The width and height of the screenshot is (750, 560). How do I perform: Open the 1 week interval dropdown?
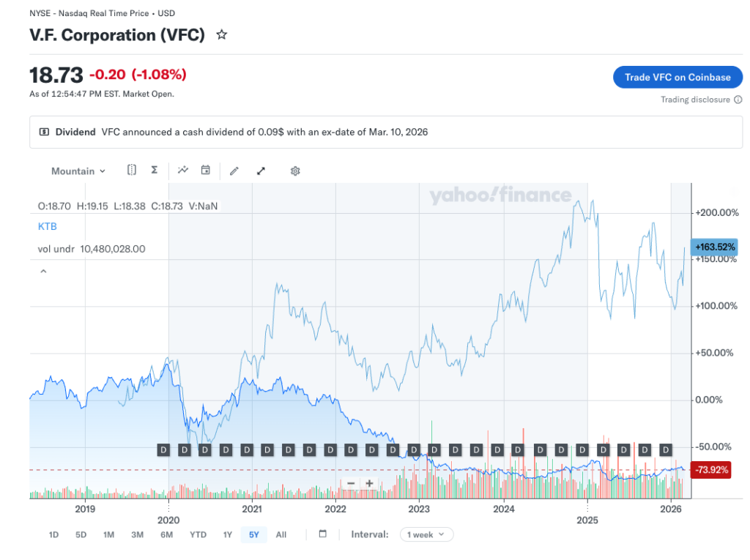[426, 534]
